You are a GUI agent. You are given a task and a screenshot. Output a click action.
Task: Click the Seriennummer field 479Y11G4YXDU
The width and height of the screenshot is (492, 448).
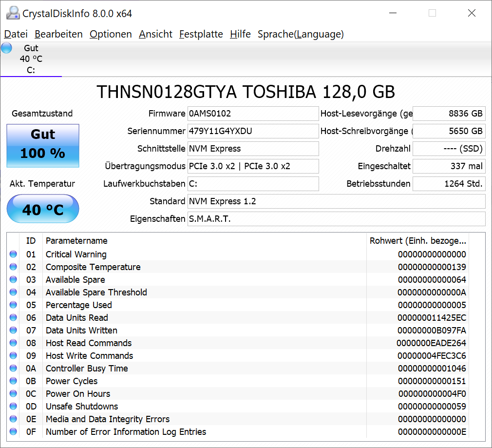(x=253, y=131)
